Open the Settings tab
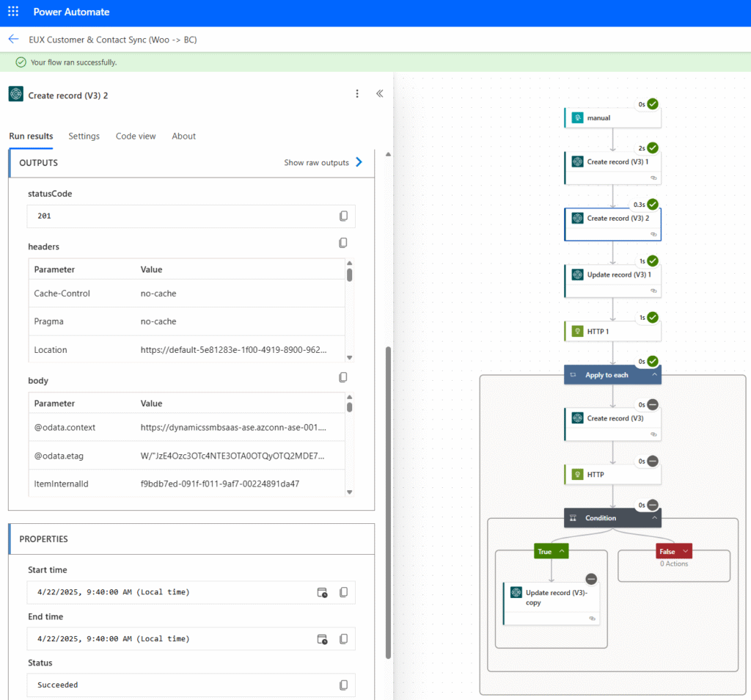This screenshot has width=751, height=700. 84,136
